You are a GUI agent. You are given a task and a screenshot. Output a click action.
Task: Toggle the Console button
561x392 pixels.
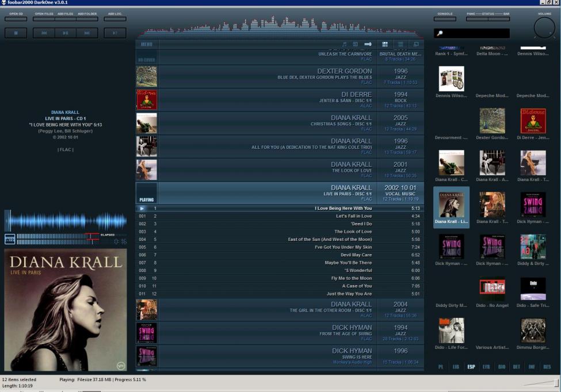pyautogui.click(x=445, y=18)
